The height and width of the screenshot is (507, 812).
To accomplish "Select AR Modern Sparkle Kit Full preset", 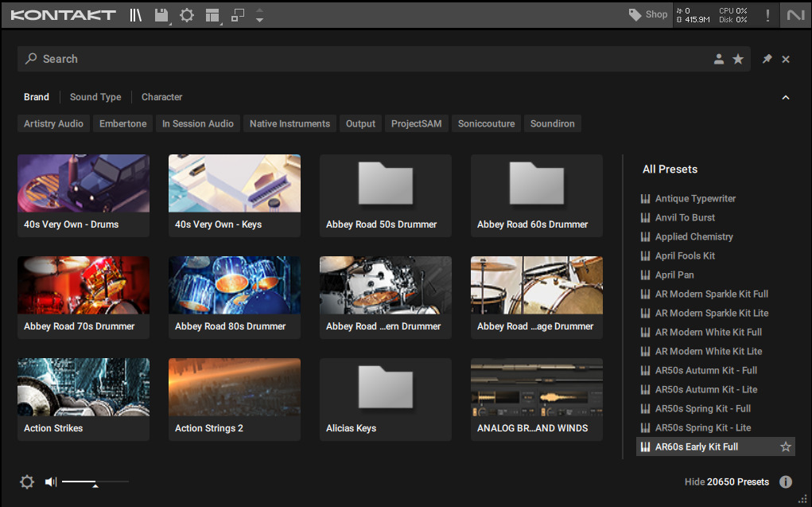I will pyautogui.click(x=716, y=294).
